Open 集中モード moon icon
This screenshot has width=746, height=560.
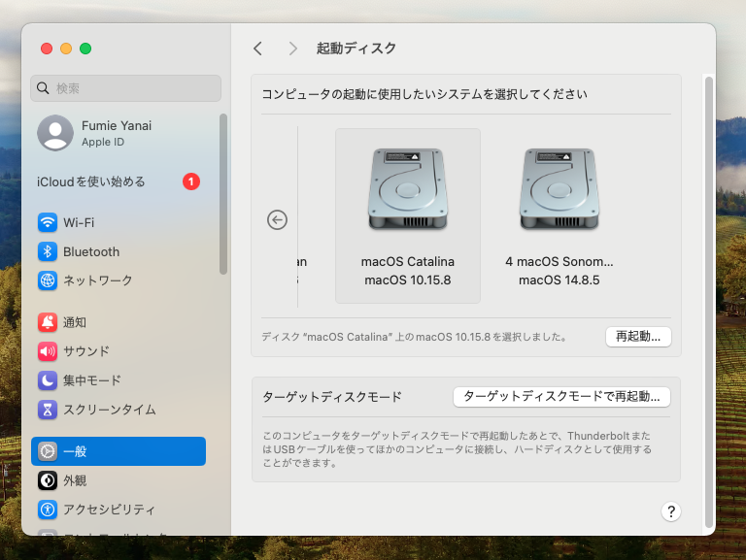48,380
